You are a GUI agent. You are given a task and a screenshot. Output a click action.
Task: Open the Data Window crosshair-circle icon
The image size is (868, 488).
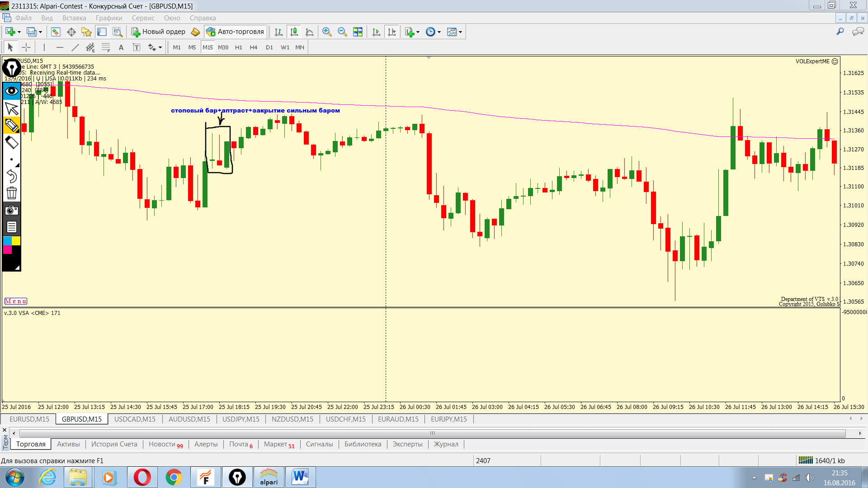(x=71, y=32)
